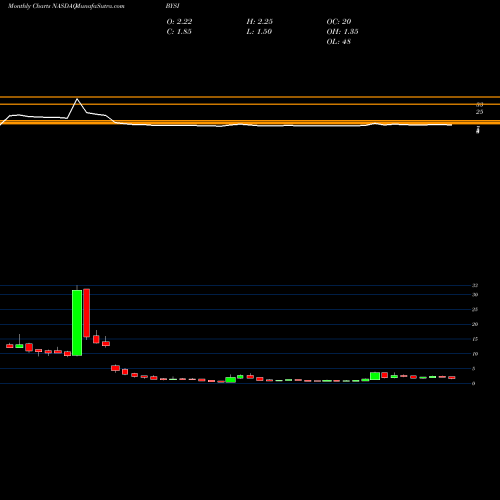500x500 pixels.
Task: Click the price axis label 32
Action: pos(475,285)
